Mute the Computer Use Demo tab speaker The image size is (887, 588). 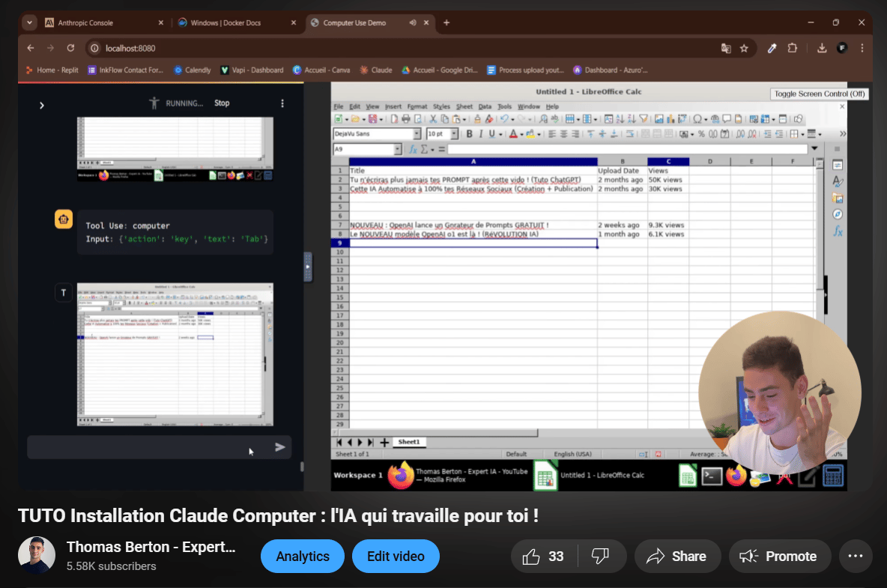(x=412, y=22)
